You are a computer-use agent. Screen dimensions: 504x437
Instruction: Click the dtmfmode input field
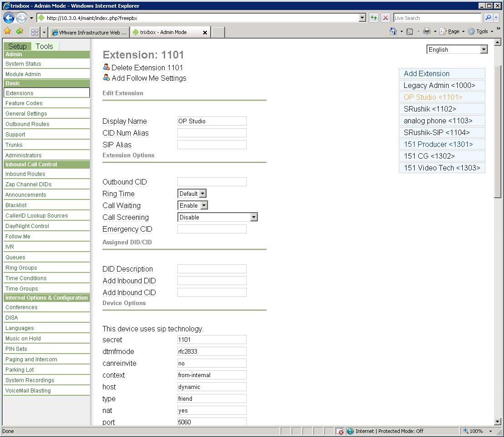click(212, 351)
